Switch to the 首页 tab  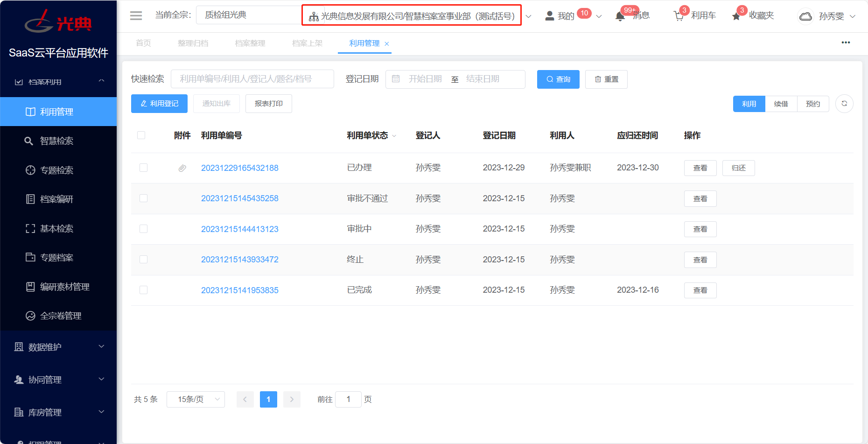[143, 43]
